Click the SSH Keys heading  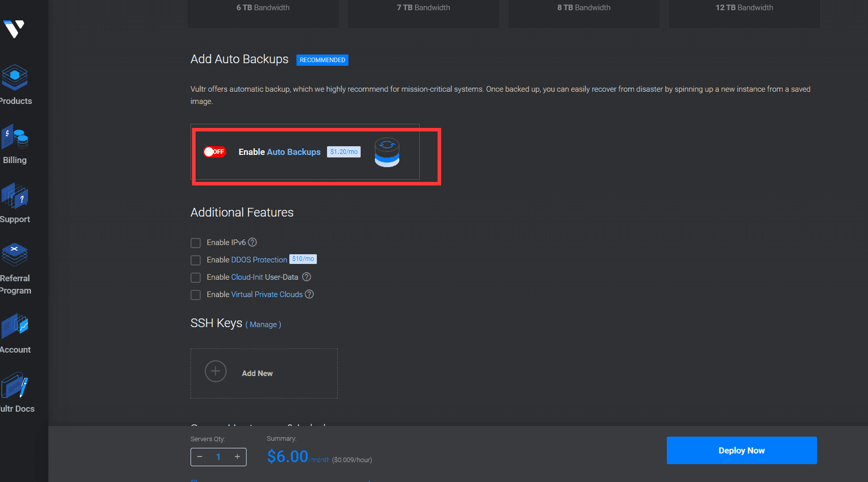click(x=216, y=323)
